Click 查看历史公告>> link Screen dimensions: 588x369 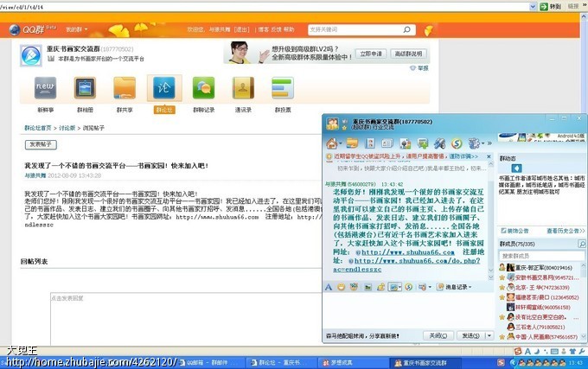coord(566,231)
